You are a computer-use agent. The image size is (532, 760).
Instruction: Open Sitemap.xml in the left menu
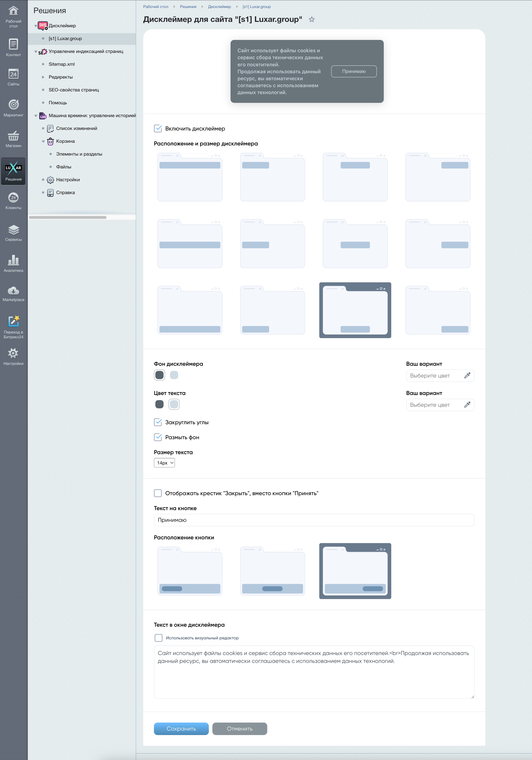click(x=61, y=64)
